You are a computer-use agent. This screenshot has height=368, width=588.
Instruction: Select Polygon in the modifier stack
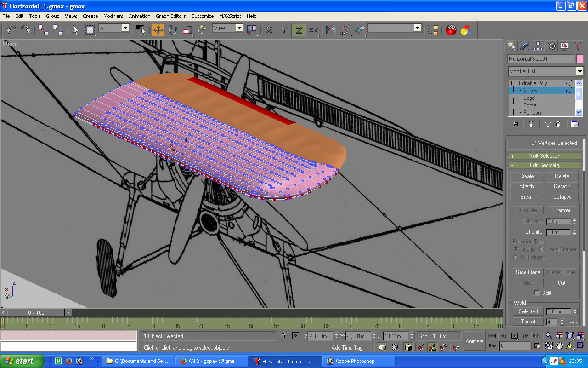[532, 113]
